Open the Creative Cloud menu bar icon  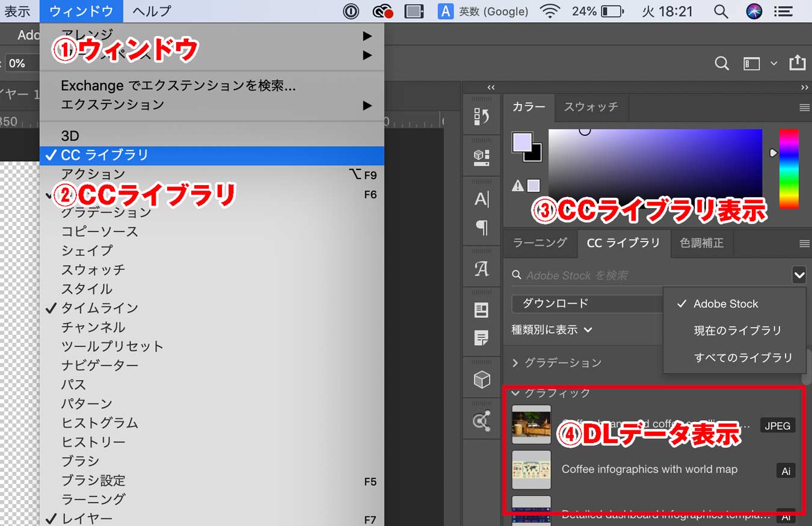click(383, 11)
